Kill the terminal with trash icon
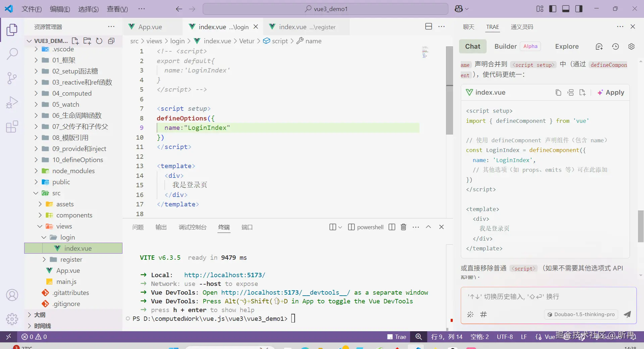 point(403,227)
